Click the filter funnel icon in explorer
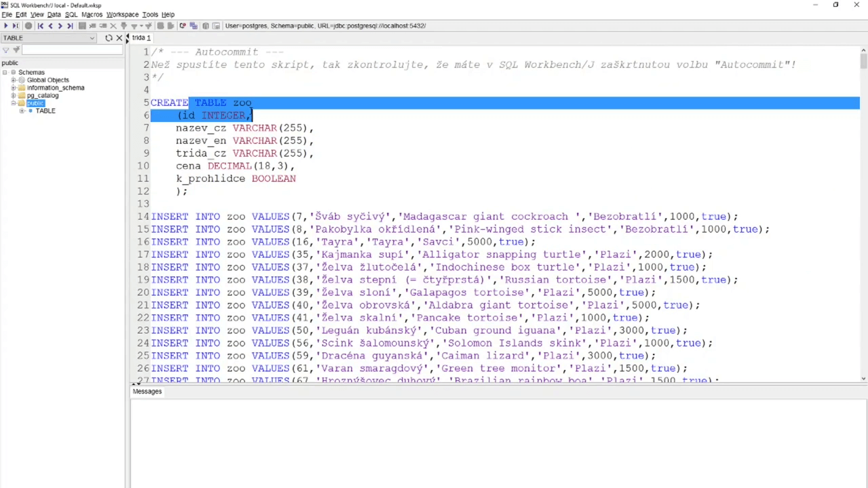Viewport: 868px width, 488px height. 6,50
